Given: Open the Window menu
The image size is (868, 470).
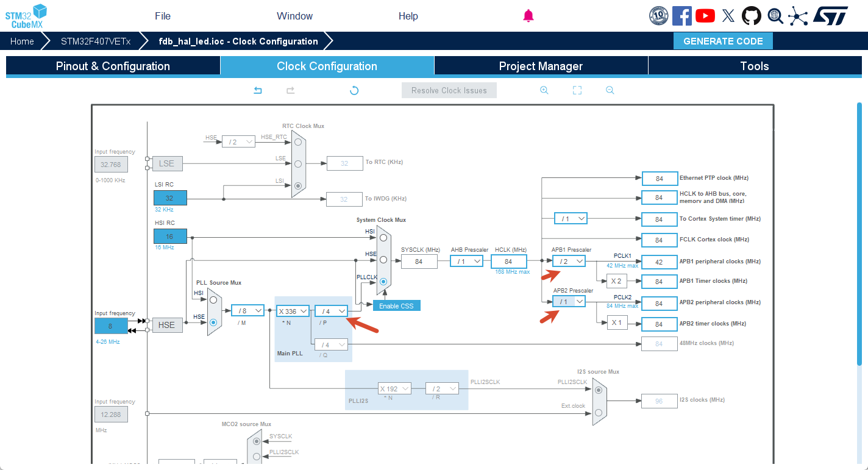Looking at the screenshot, I should coord(294,16).
